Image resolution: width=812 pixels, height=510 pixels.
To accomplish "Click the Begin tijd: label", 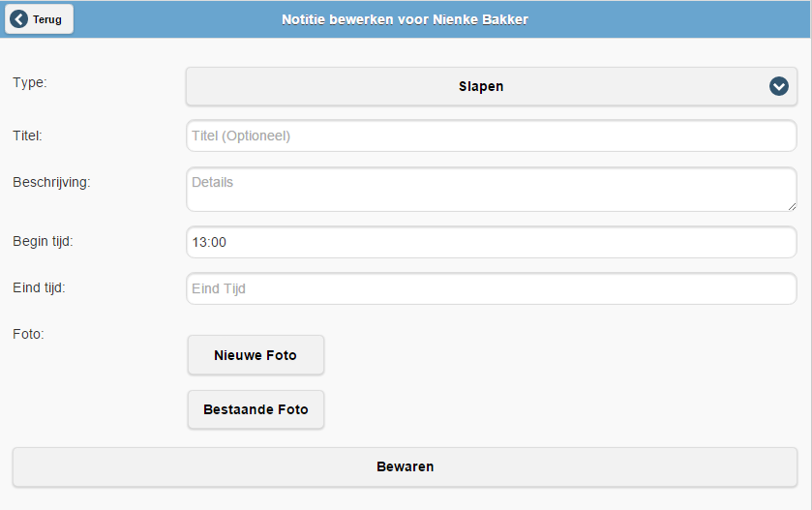I will pos(43,241).
